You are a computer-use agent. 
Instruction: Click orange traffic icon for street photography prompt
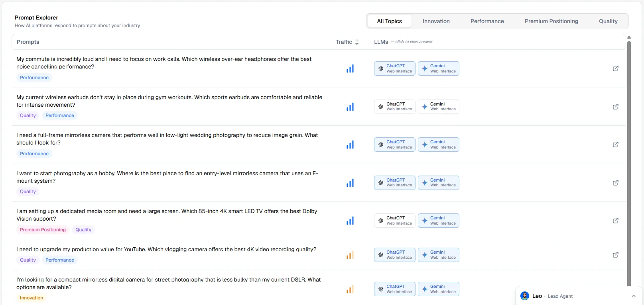click(x=350, y=289)
